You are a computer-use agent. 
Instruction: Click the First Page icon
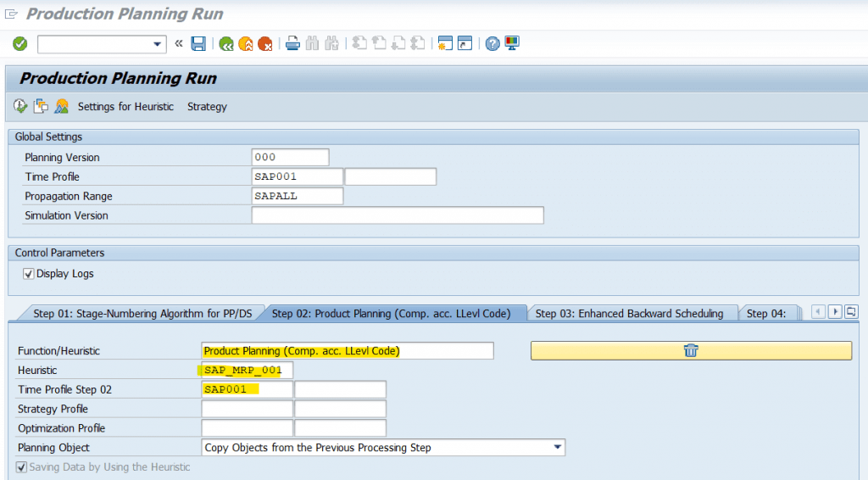click(x=359, y=43)
